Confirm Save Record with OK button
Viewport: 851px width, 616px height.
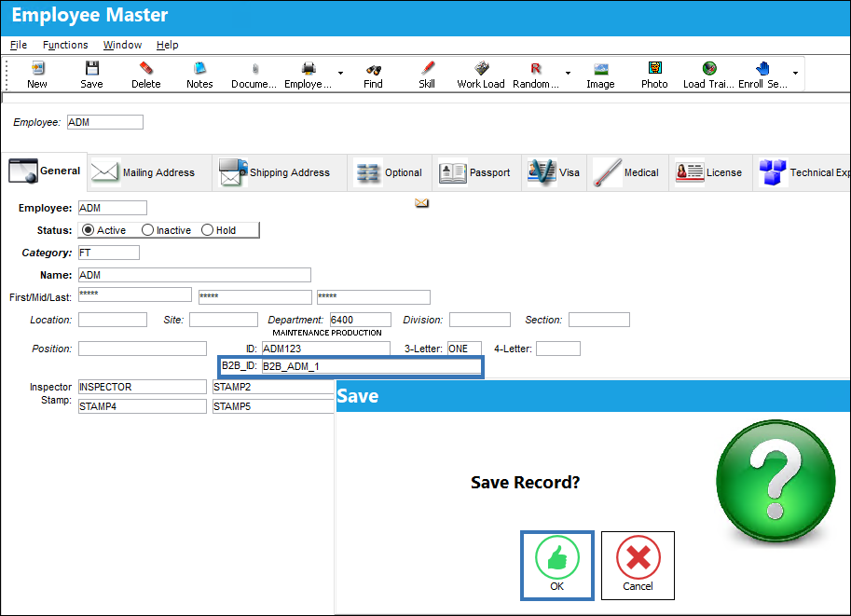coord(556,566)
